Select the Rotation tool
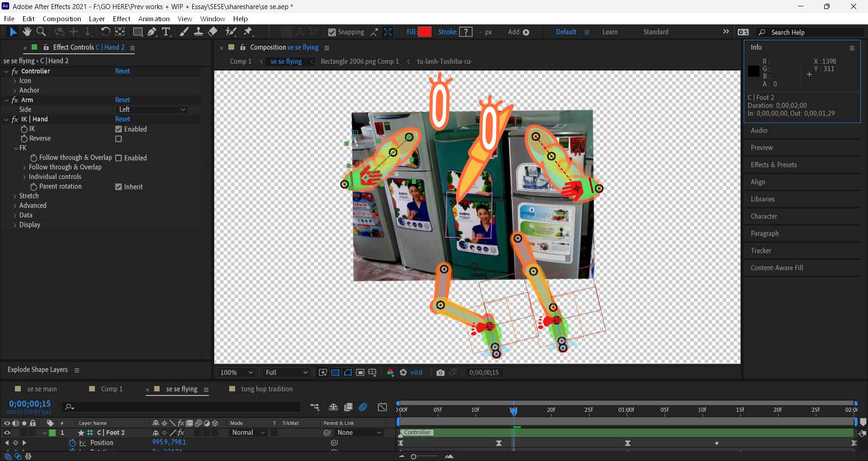Screen dimensions: 868x461 click(105, 32)
